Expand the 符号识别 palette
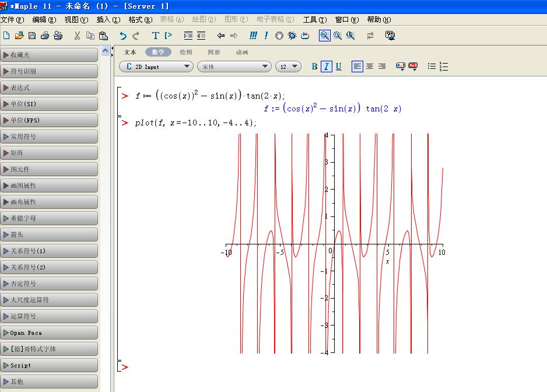 pos(49,71)
